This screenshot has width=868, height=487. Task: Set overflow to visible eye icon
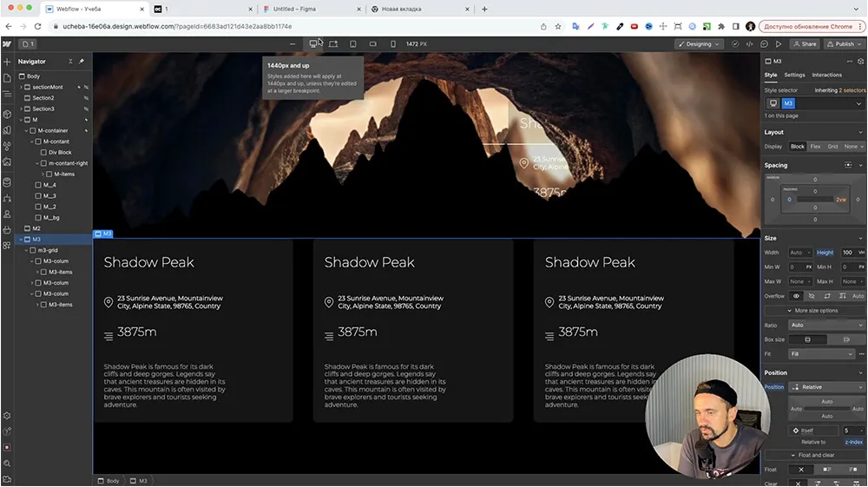(x=796, y=296)
